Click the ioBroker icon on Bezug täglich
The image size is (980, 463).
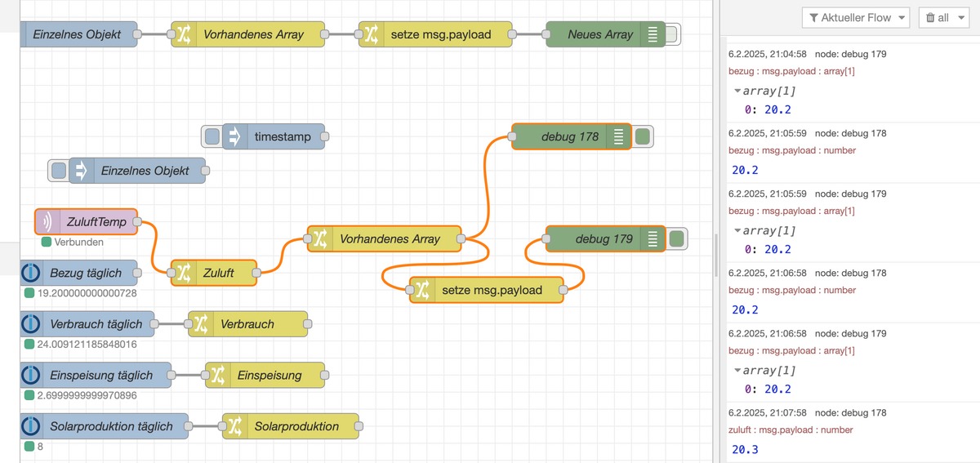coord(30,273)
